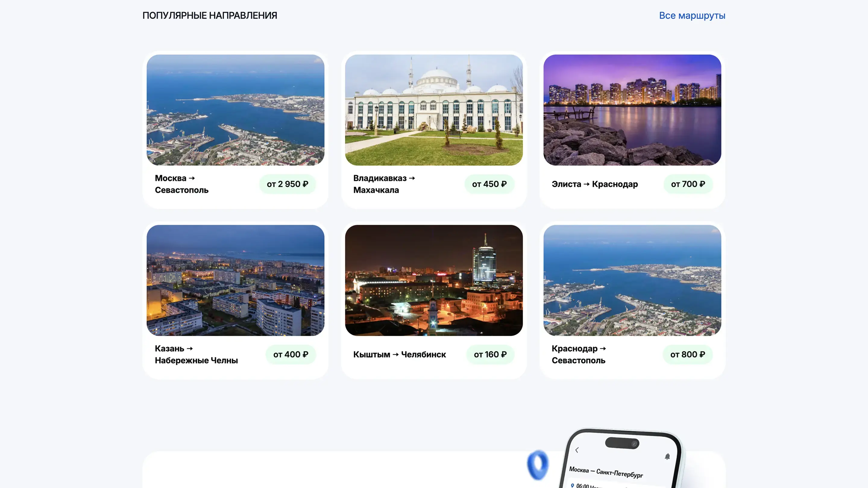Viewport: 868px width, 488px height.
Task: Select the 'от 700 ₽' price badge
Action: coord(688,184)
